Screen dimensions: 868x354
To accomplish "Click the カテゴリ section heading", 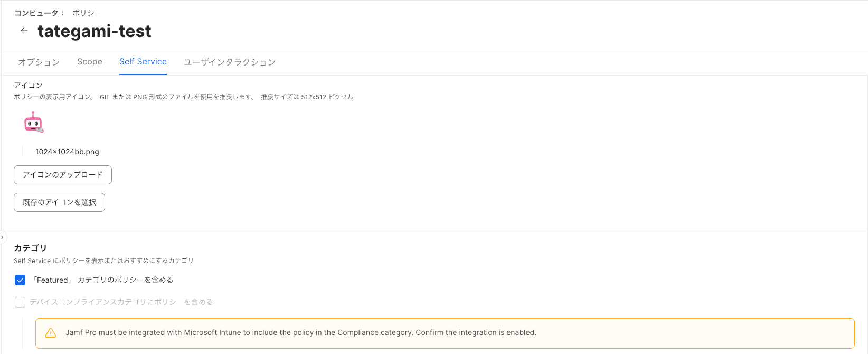I will pyautogui.click(x=30, y=248).
